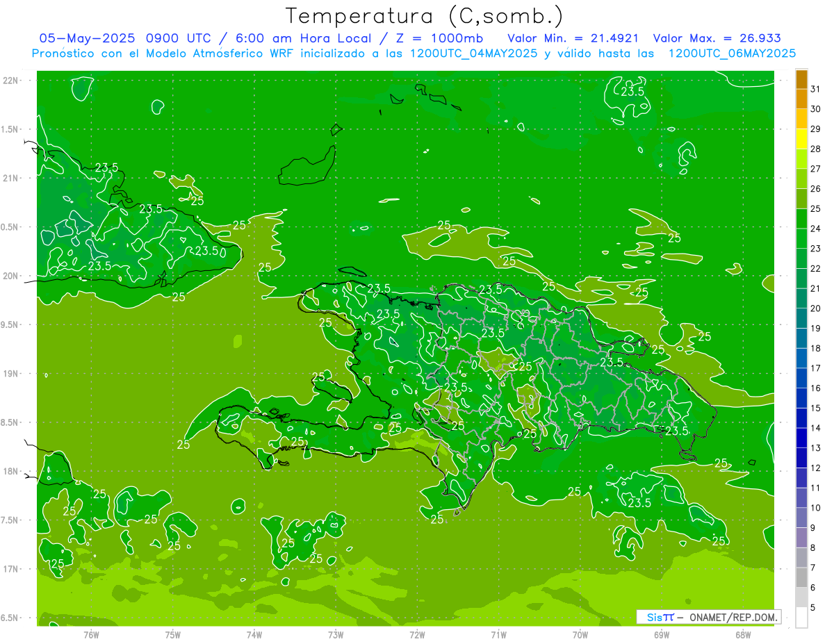Click the '22' color scale label
This screenshot has width=834, height=644.
pyautogui.click(x=816, y=269)
